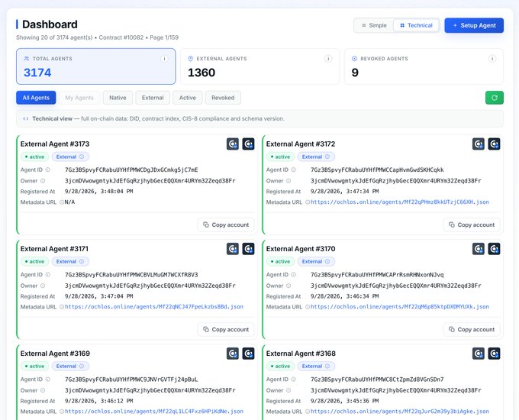The width and height of the screenshot is (519, 420).
Task: Select the Native filter tab
Action: (118, 98)
